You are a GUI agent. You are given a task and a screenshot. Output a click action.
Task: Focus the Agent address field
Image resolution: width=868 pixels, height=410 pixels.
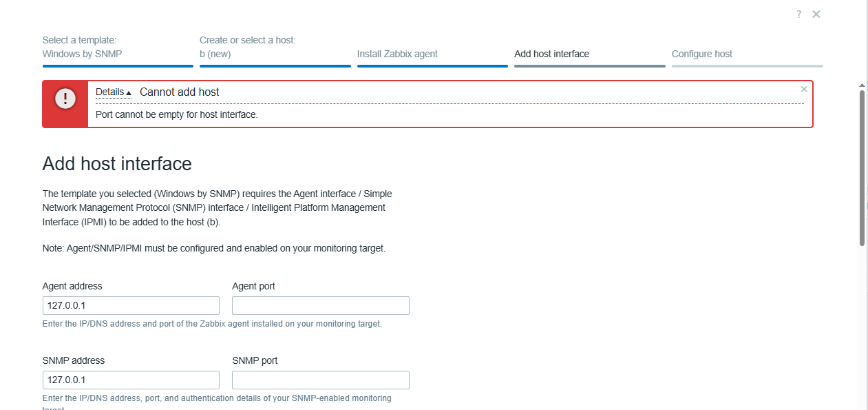click(131, 306)
